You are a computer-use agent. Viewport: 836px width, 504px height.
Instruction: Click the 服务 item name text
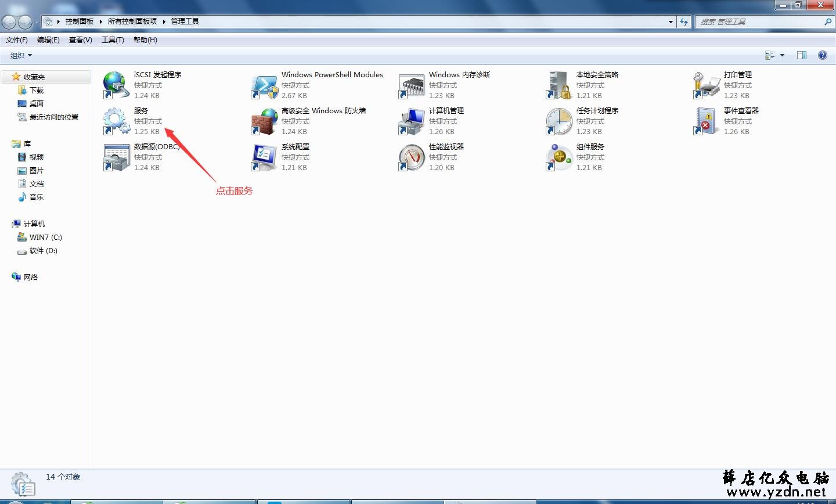tap(141, 110)
